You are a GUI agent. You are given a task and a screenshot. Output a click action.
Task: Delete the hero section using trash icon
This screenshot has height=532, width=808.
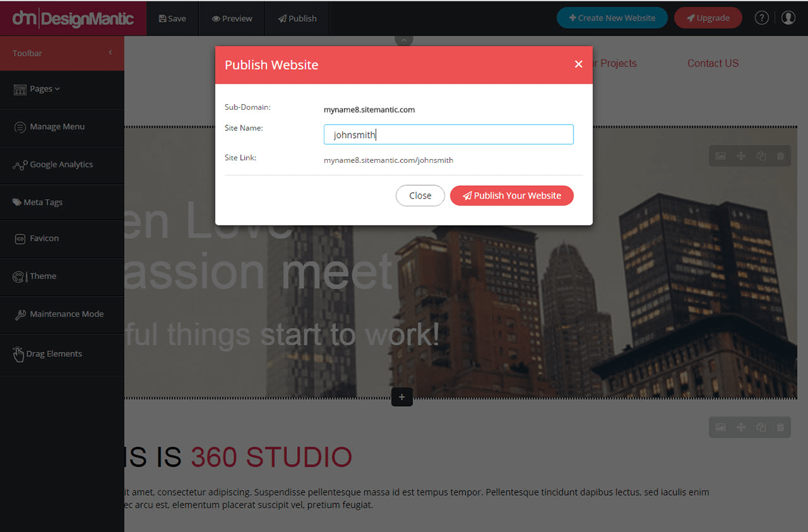pyautogui.click(x=780, y=156)
